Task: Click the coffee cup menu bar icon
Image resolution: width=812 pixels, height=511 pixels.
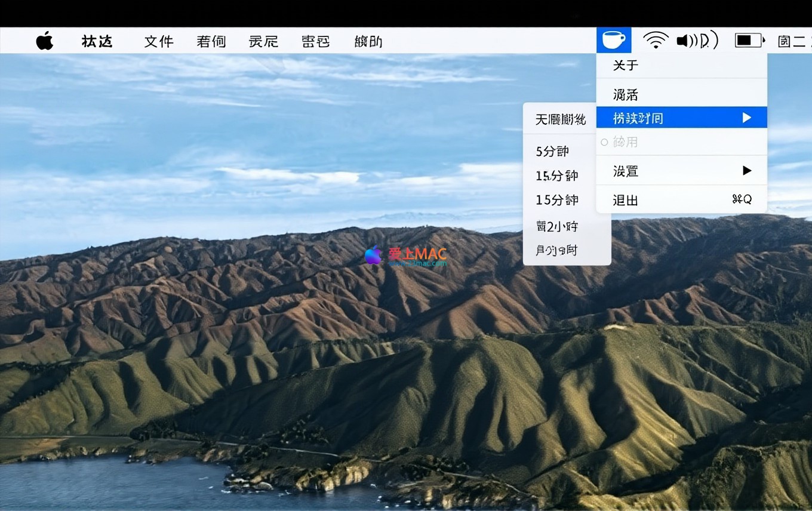Action: [614, 41]
